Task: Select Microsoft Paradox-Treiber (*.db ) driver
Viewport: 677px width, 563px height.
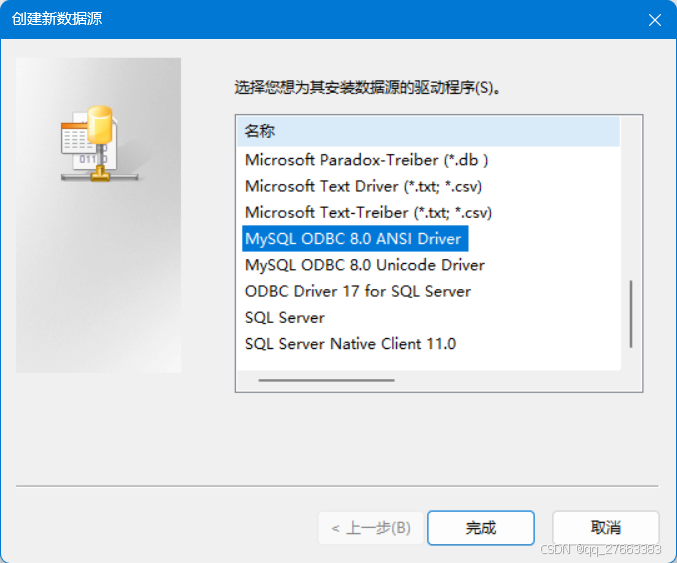Action: [366, 160]
